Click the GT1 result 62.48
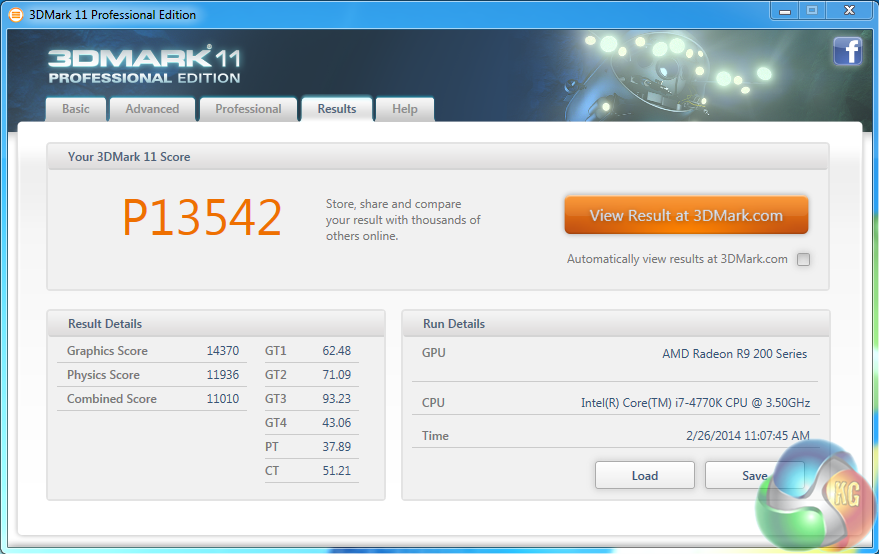Image resolution: width=879 pixels, height=554 pixels. click(336, 351)
